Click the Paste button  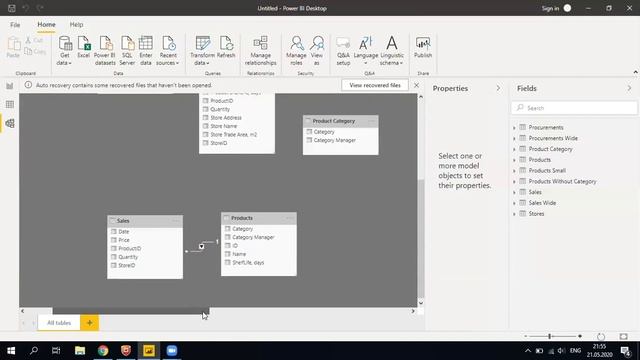pos(13,47)
